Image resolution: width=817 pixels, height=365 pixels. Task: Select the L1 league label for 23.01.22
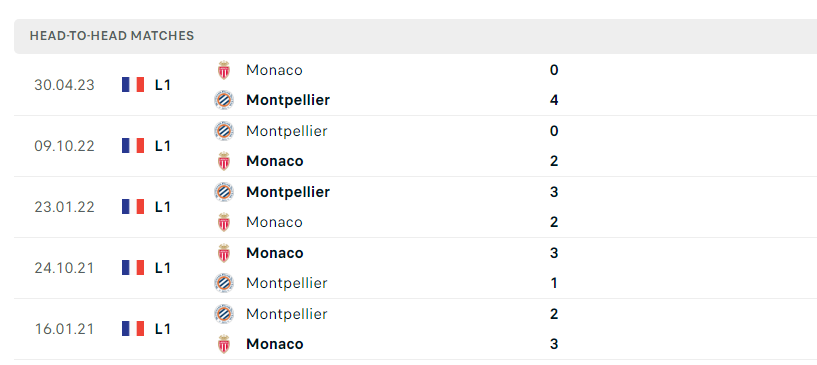163,207
